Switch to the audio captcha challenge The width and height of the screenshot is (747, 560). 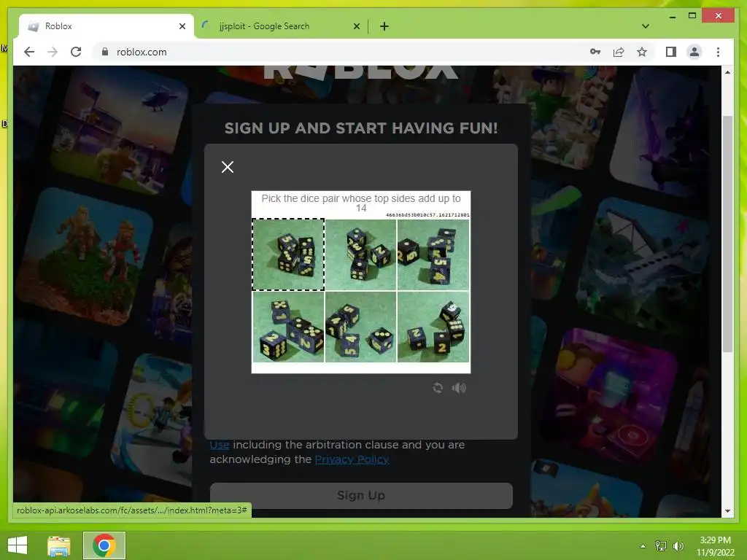pos(459,388)
